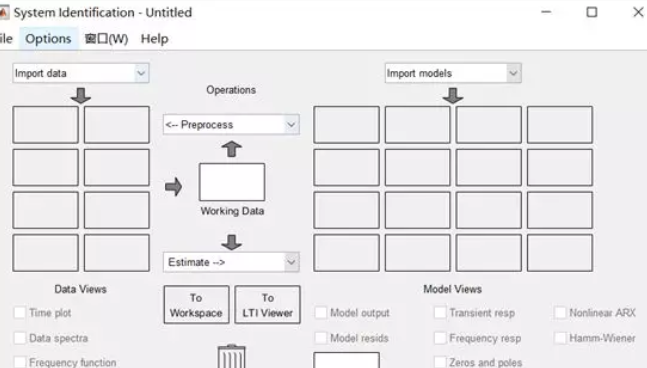The width and height of the screenshot is (647, 368).
Task: Tick the Nonlinear ARX checkbox
Action: pyautogui.click(x=560, y=313)
